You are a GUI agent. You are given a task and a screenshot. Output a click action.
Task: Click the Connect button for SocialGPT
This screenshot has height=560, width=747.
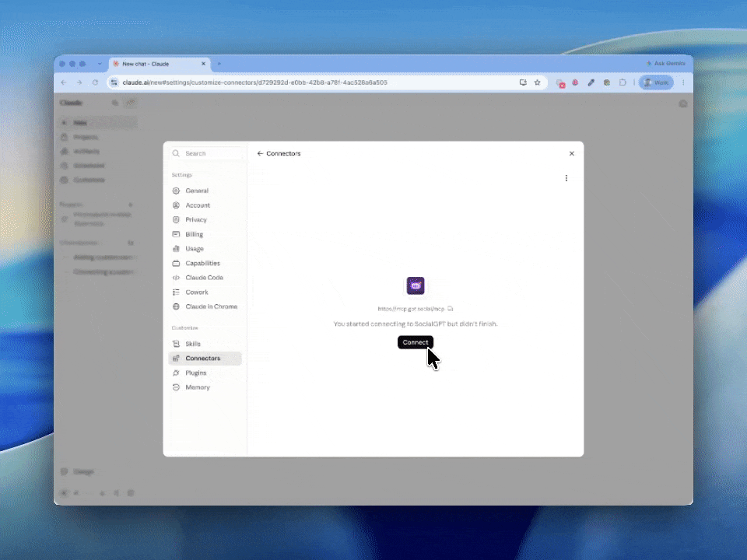click(x=416, y=342)
